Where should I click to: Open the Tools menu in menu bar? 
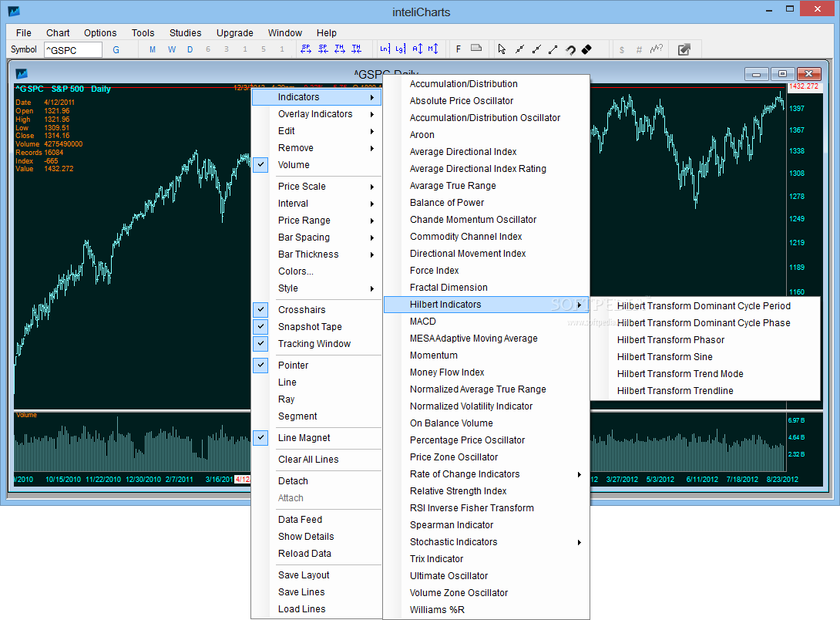(x=143, y=32)
